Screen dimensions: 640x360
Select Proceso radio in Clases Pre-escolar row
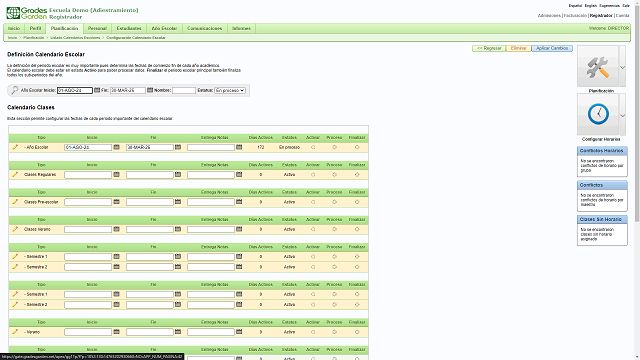(x=334, y=202)
